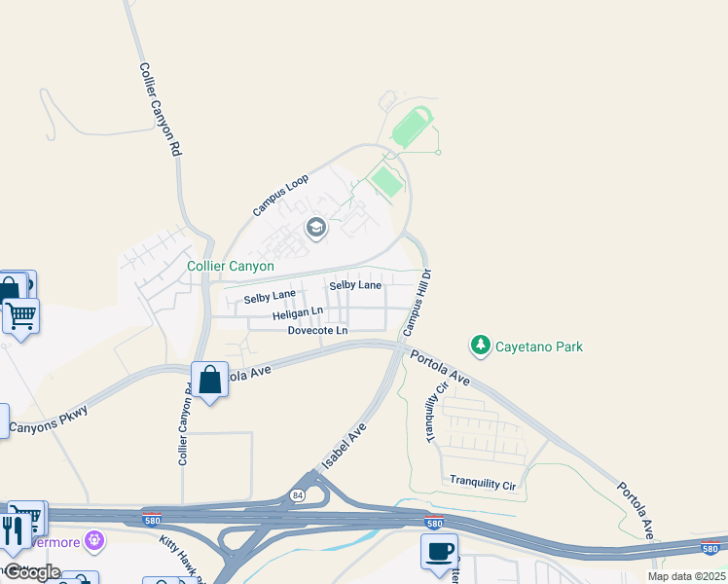Select the Dovecote Ln street label

click(317, 330)
